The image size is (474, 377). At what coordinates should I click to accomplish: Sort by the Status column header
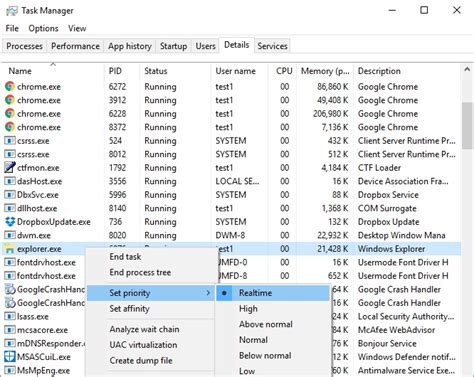click(175, 71)
